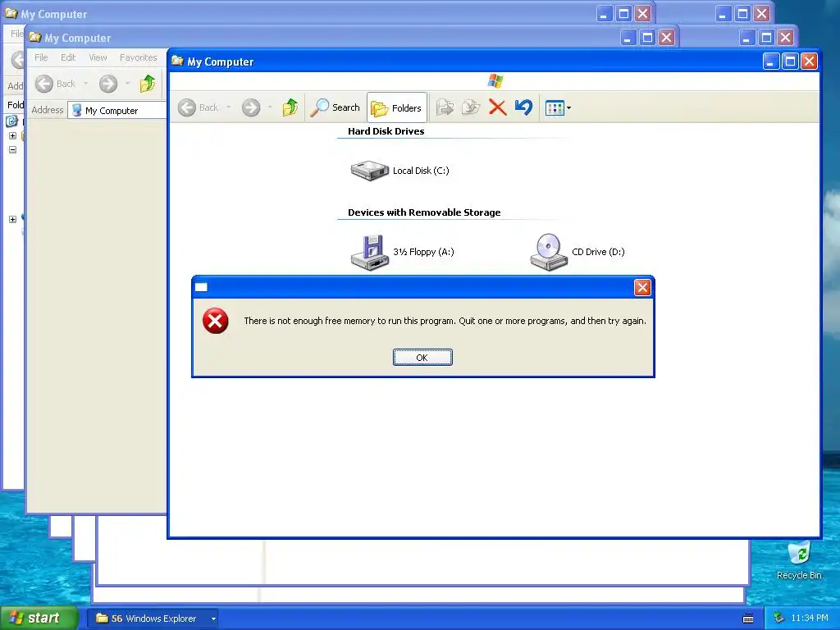The image size is (840, 630).
Task: Click the Forward arrow in front window
Action: coord(251,107)
